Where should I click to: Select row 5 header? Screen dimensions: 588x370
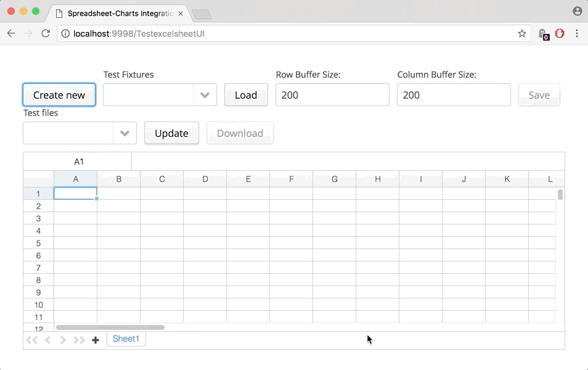38,243
